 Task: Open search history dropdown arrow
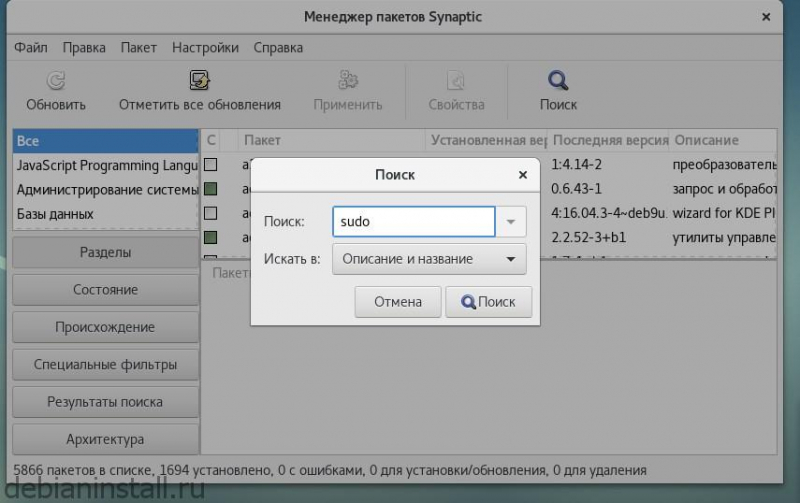pyautogui.click(x=511, y=222)
